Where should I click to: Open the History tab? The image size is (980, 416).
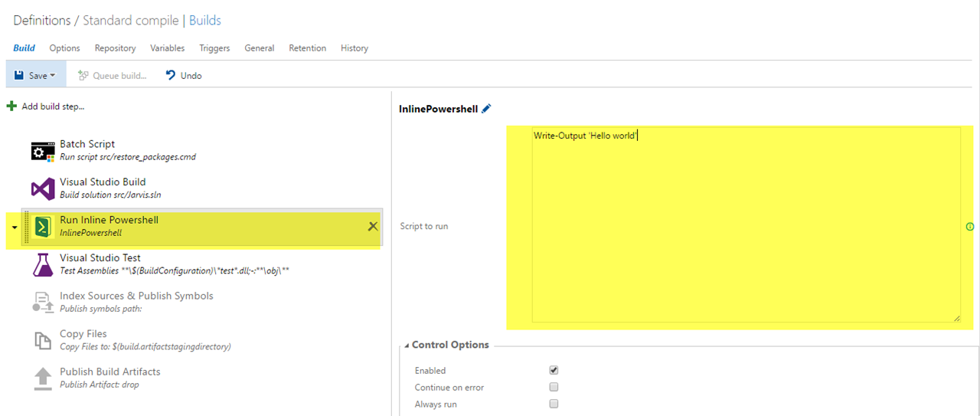tap(354, 47)
